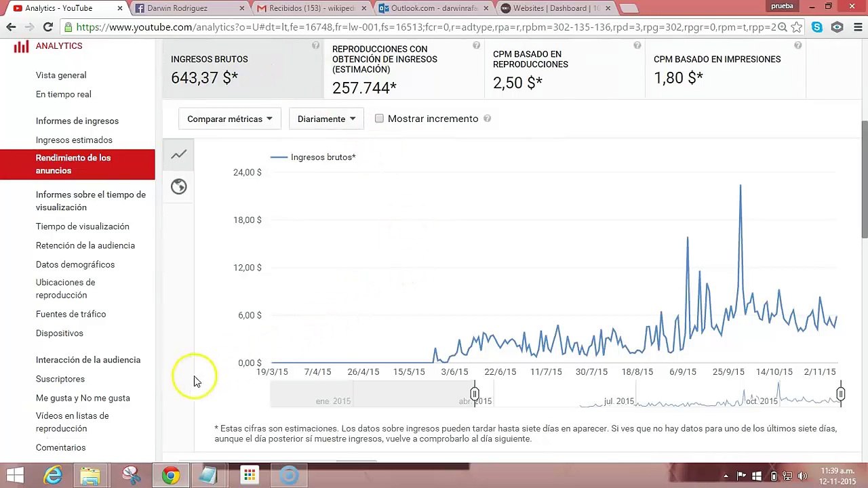Click right handle of date range slider

click(841, 394)
